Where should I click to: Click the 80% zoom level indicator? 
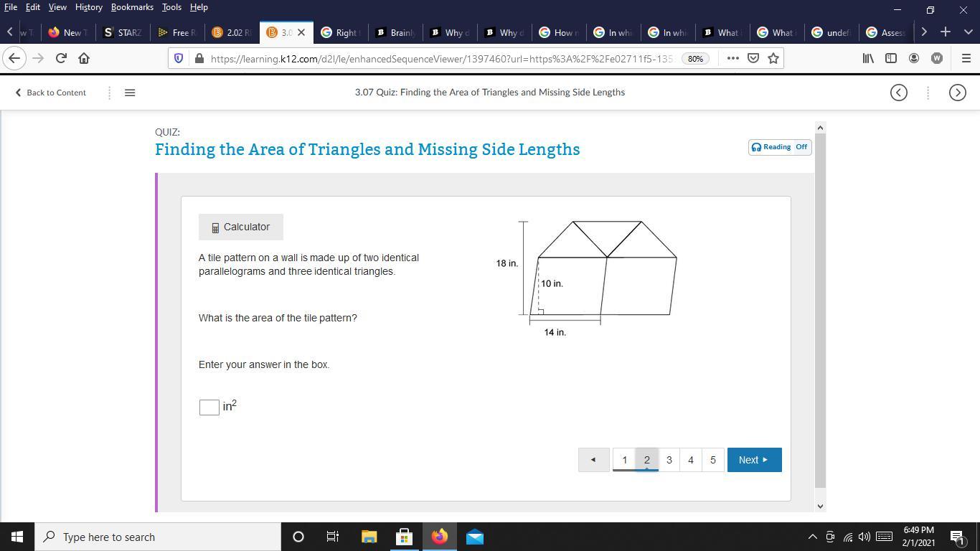pos(695,59)
